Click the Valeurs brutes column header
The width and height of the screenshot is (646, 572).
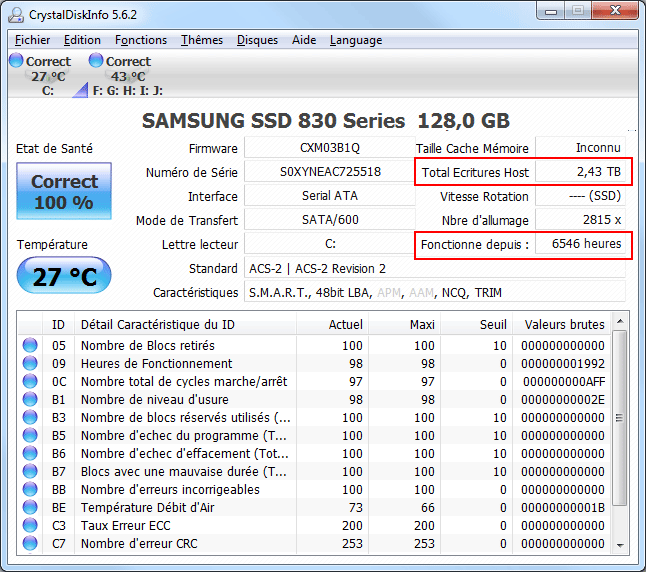(x=562, y=325)
